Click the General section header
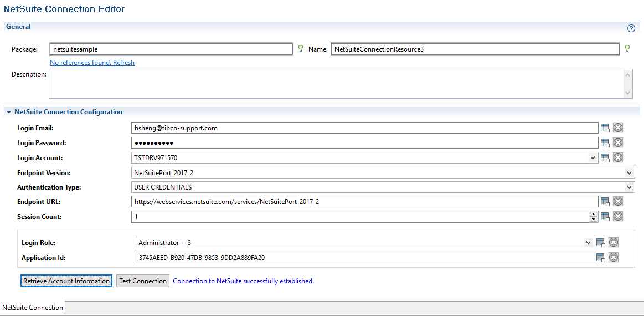 pyautogui.click(x=18, y=27)
